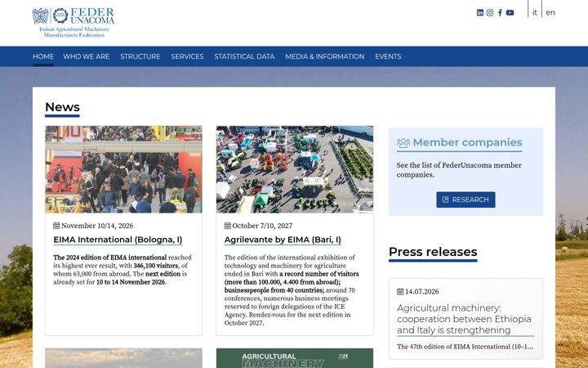The image size is (588, 368).
Task: Open the EIMA International (Bologna, I) article
Action: [118, 240]
